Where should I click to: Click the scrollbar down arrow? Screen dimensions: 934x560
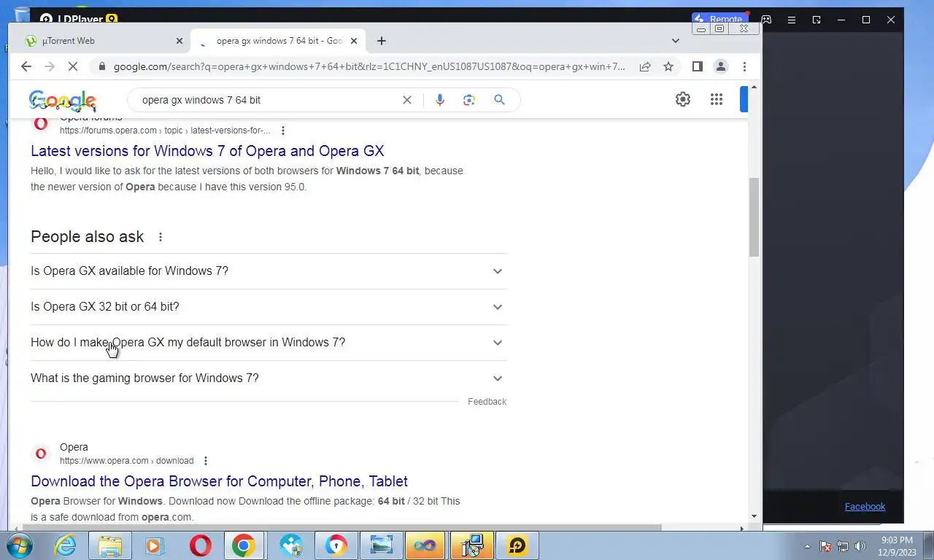pyautogui.click(x=754, y=517)
